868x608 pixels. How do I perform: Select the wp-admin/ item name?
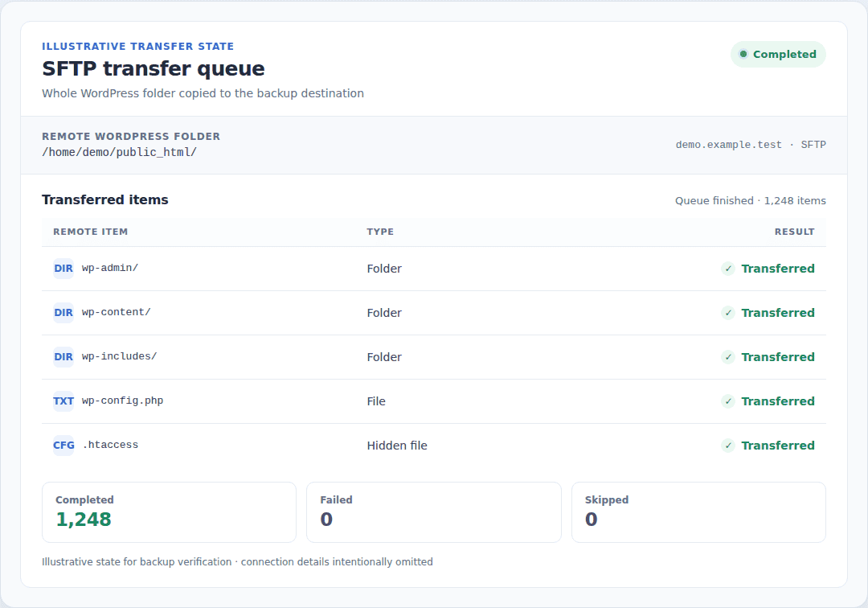point(109,268)
